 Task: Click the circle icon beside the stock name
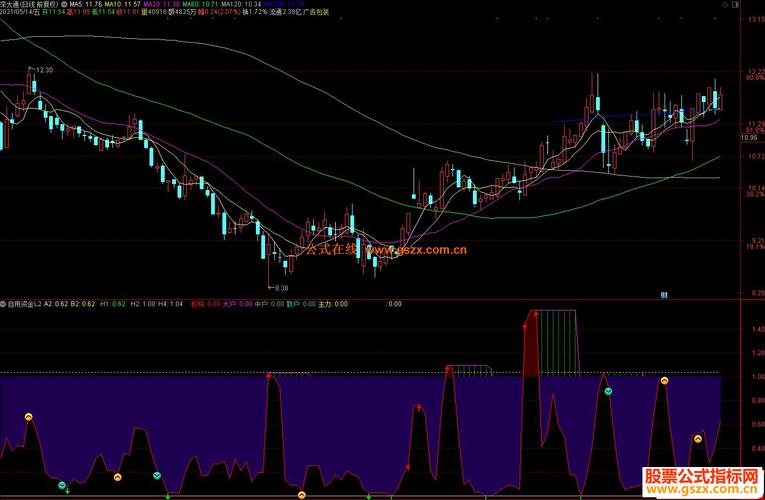[64, 5]
